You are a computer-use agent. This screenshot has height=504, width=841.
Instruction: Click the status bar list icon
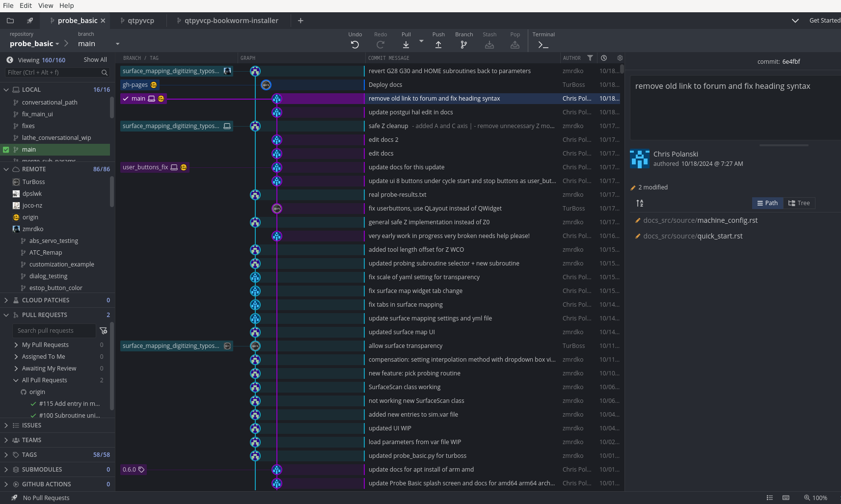[x=770, y=498]
